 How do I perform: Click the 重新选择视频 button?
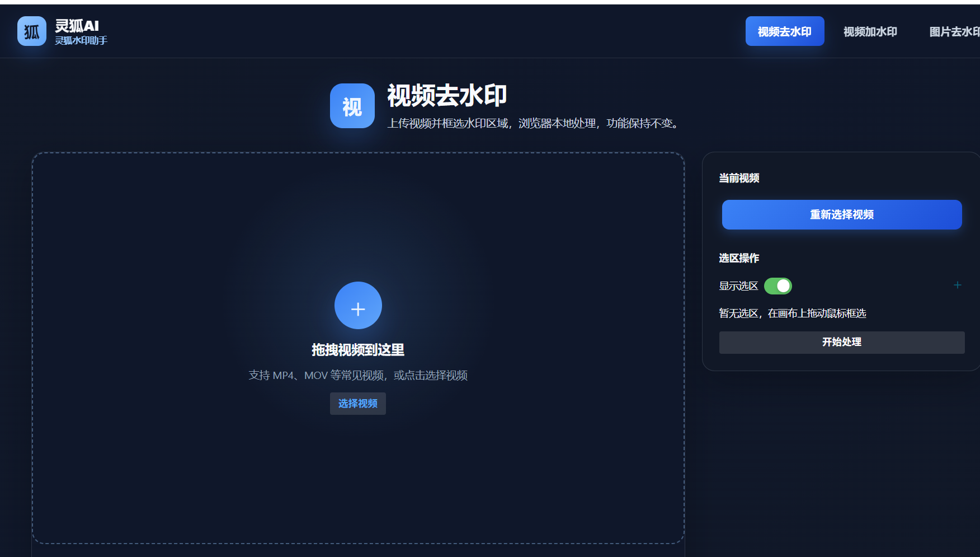(842, 214)
